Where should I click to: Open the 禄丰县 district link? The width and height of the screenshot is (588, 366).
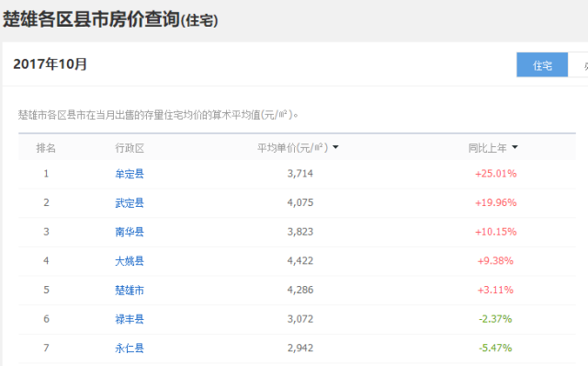click(x=130, y=319)
